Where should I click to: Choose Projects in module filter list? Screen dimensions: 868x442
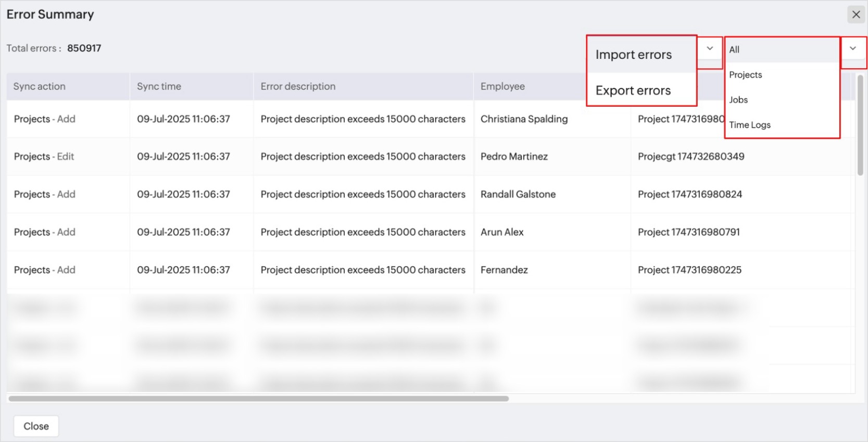coord(746,75)
